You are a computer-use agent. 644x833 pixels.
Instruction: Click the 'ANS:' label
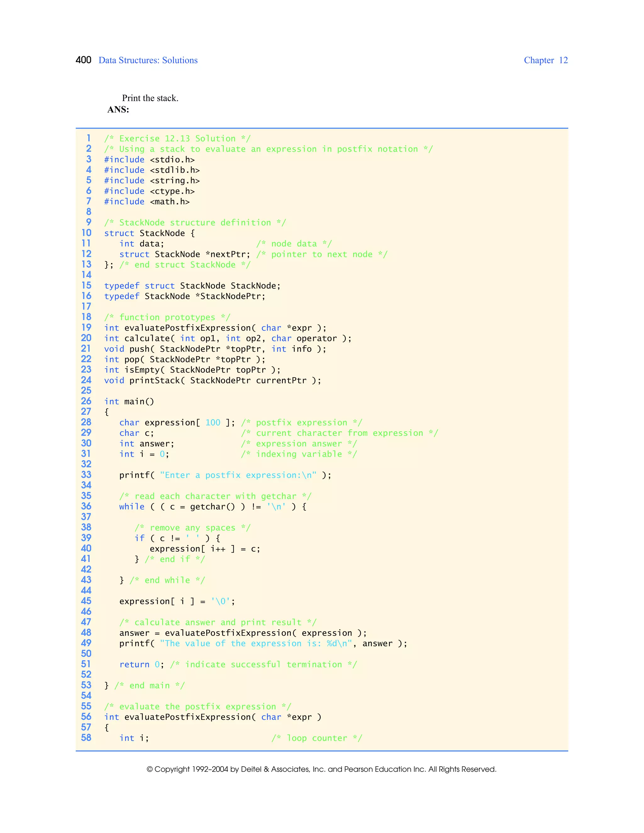(118, 109)
